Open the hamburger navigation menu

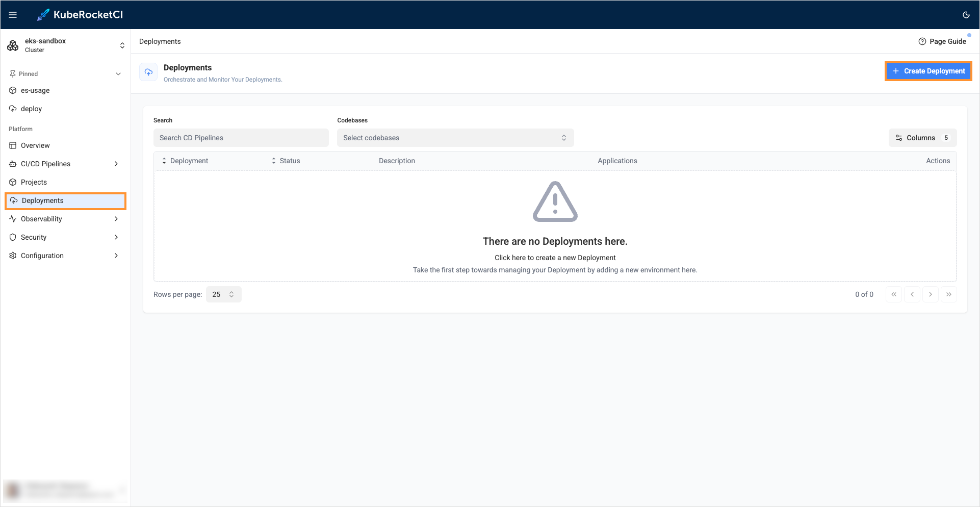(x=13, y=14)
